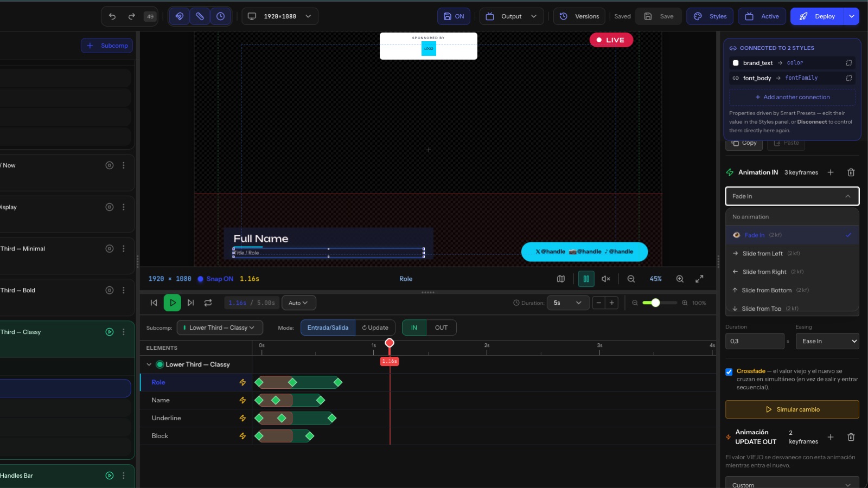
Task: Disconnect the brand_text color connection
Action: (849, 63)
